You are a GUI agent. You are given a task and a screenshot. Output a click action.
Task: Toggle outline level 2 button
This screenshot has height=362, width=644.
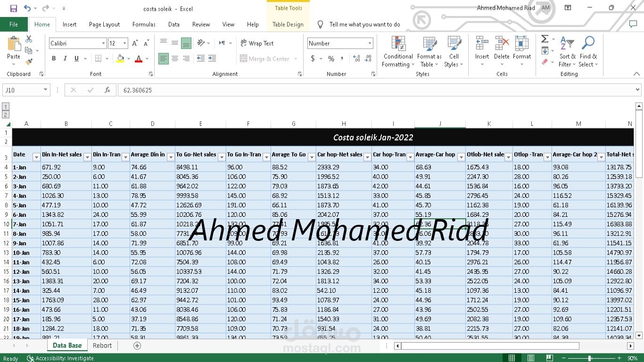tap(6, 115)
